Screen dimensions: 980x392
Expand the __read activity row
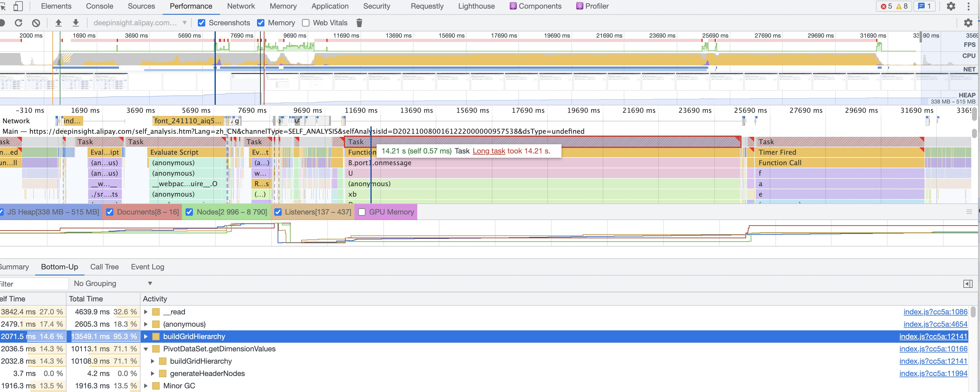146,312
